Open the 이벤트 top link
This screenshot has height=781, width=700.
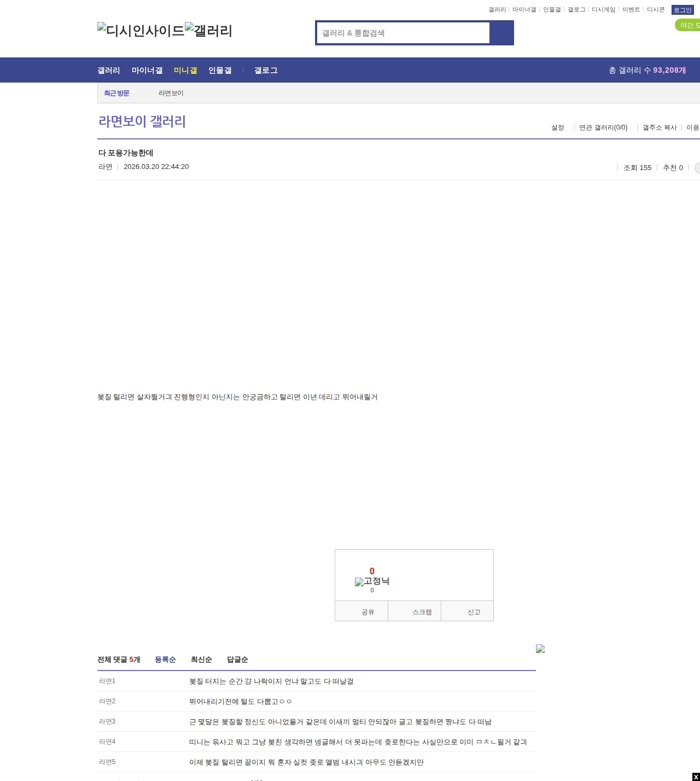(631, 10)
